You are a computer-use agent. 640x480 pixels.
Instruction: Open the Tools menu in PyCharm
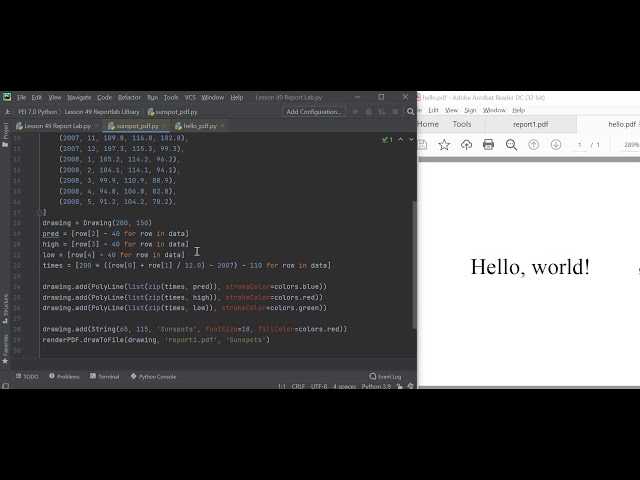pyautogui.click(x=171, y=98)
